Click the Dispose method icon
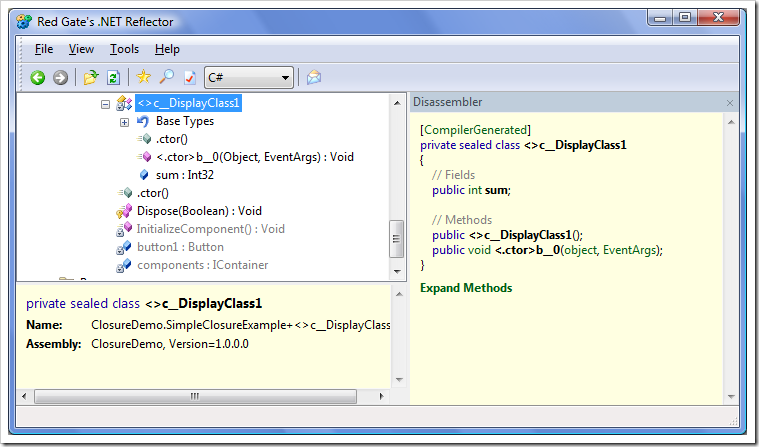 124,211
